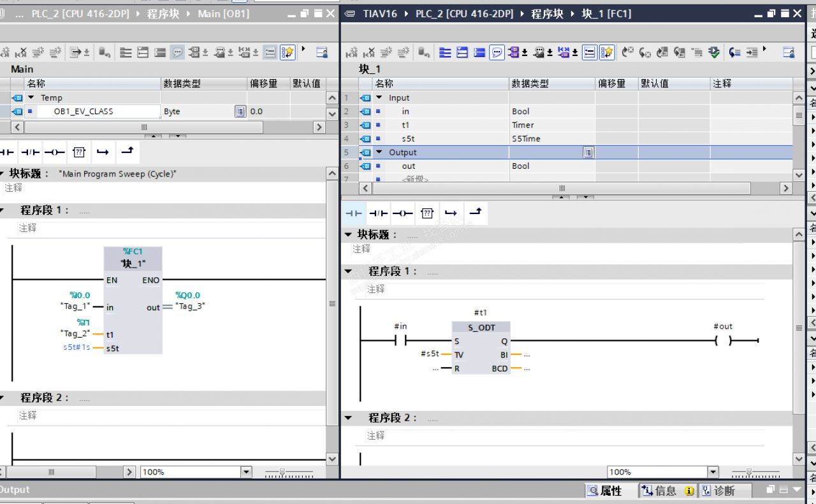816x504 pixels.
Task: Collapse 块标题 section in FC1 editor
Action: coord(348,234)
